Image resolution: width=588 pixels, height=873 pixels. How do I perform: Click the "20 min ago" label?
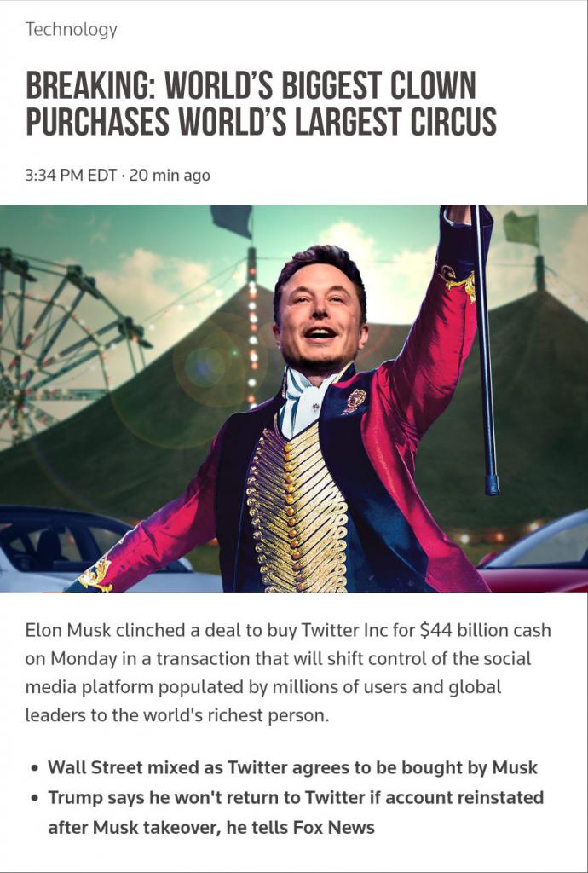click(169, 176)
